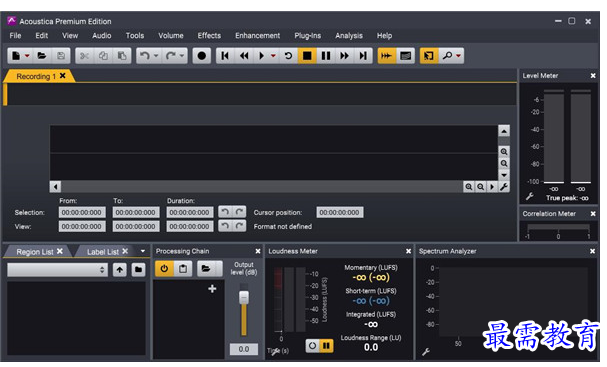Zoom out horizontally on timeline
This screenshot has height=367, width=607.
pos(480,187)
